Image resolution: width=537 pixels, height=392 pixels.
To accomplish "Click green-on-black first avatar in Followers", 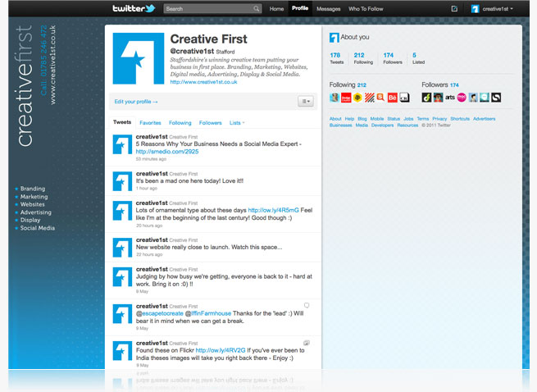I will (x=426, y=98).
